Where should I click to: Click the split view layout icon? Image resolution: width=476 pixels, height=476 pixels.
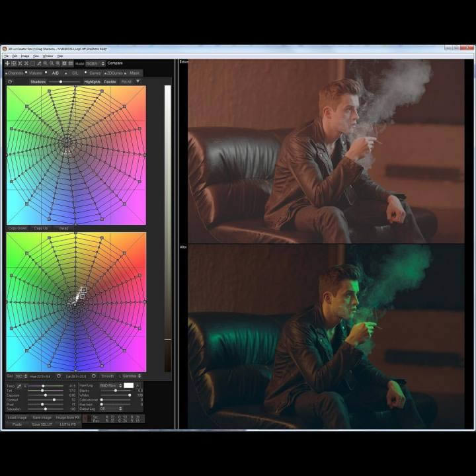click(71, 63)
